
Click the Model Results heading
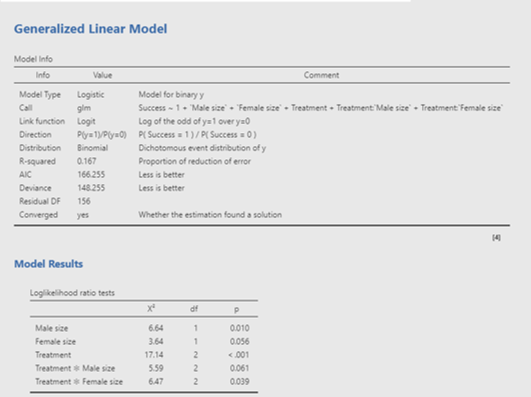coord(48,264)
